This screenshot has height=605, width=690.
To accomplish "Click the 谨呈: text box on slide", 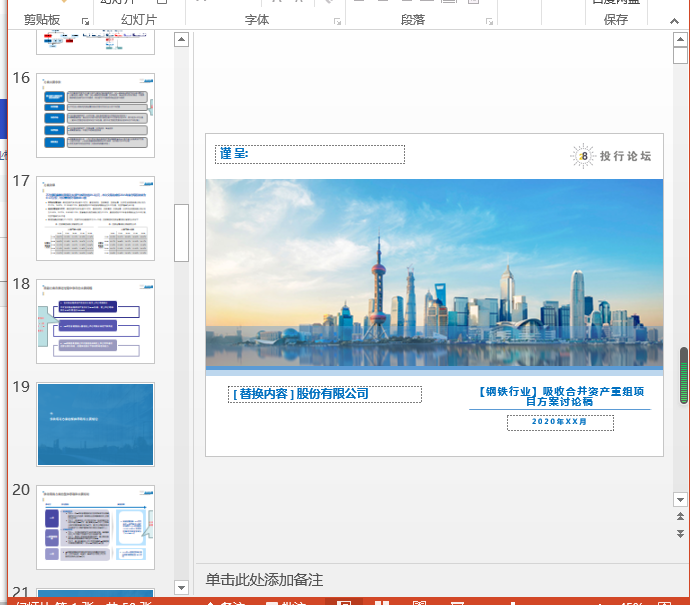I will tap(310, 154).
